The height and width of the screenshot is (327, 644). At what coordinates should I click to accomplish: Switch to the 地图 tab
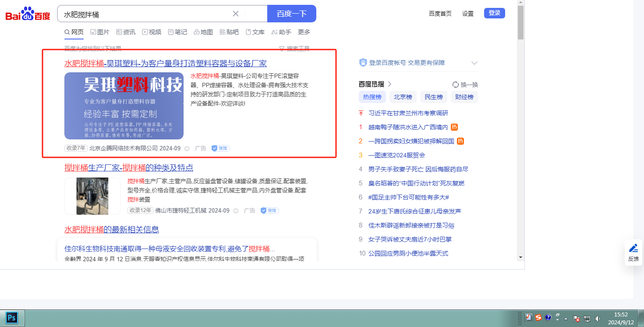pyautogui.click(x=203, y=32)
